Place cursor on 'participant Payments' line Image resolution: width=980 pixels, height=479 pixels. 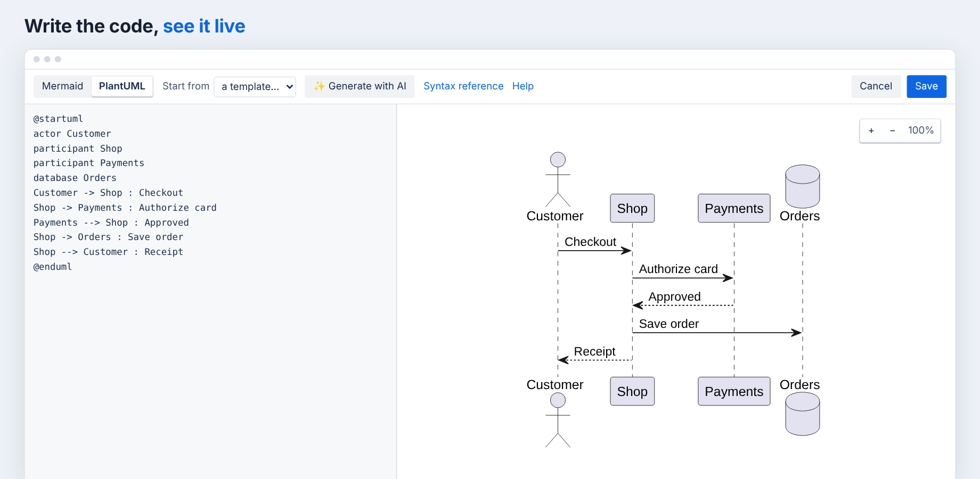88,163
